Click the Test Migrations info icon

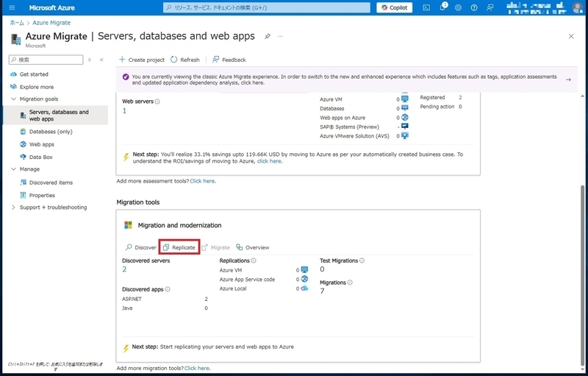pyautogui.click(x=362, y=260)
